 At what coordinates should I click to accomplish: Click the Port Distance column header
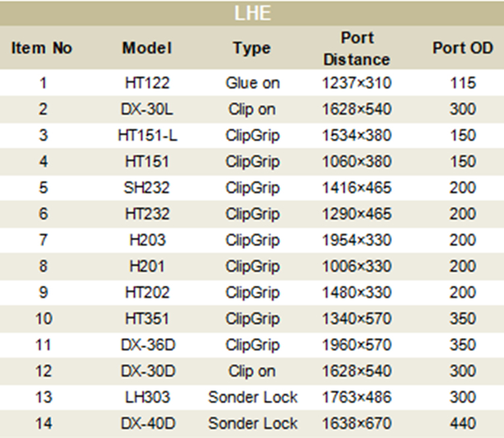click(x=357, y=48)
